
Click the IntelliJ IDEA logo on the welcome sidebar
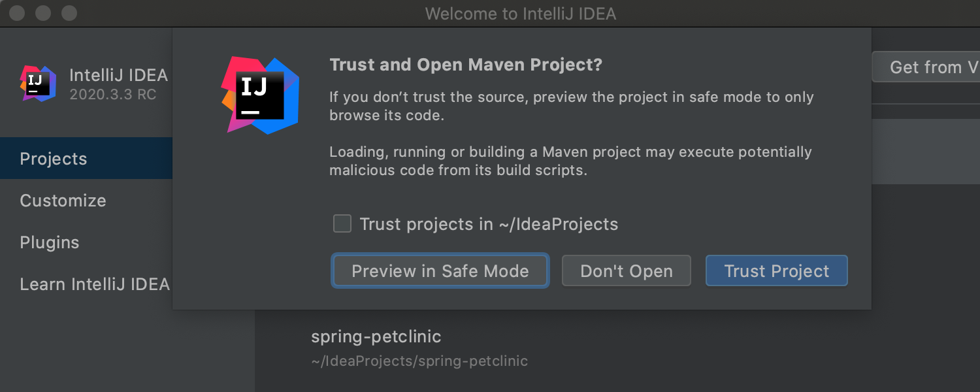(x=37, y=84)
